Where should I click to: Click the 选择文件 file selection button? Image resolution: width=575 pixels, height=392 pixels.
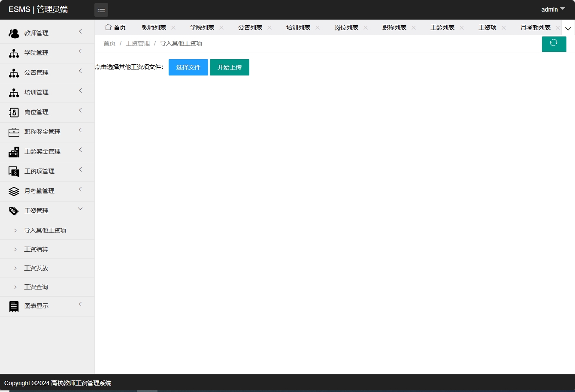point(188,67)
